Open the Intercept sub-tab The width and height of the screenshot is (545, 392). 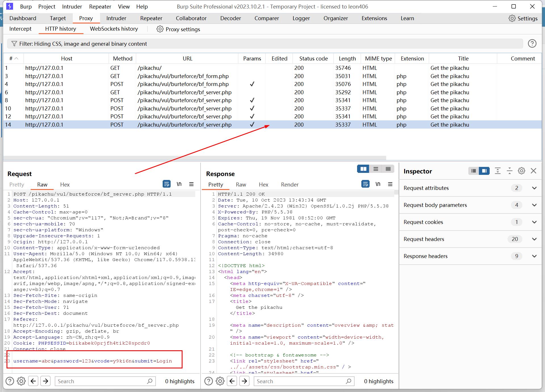[20, 29]
